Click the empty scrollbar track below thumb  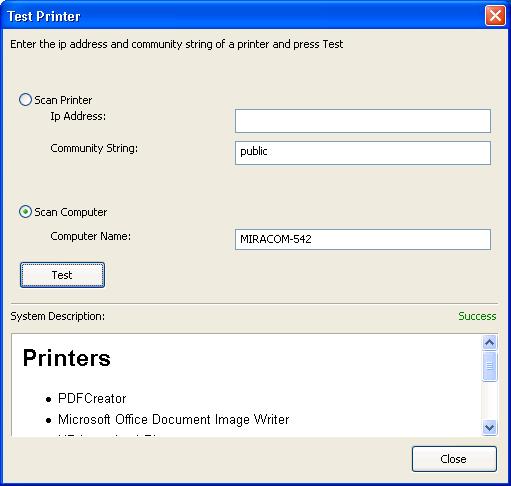[489, 400]
